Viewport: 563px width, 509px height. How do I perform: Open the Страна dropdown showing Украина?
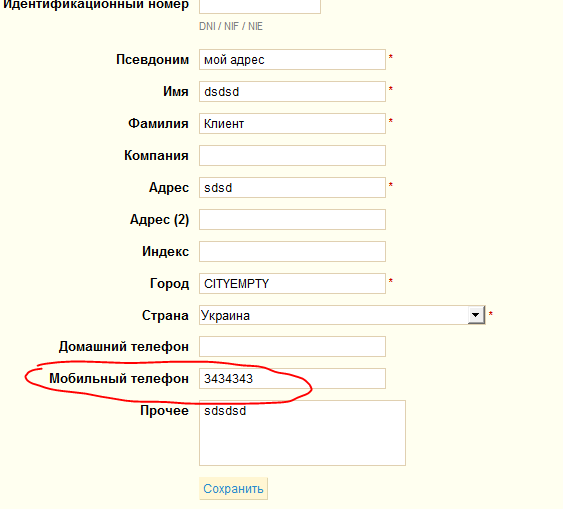[342, 315]
